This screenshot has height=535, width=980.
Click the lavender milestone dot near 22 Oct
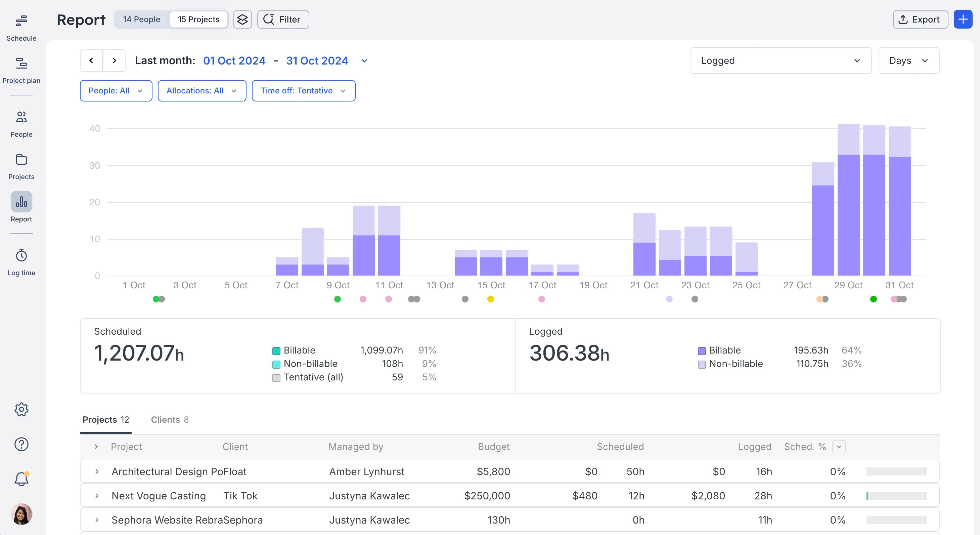coord(669,299)
